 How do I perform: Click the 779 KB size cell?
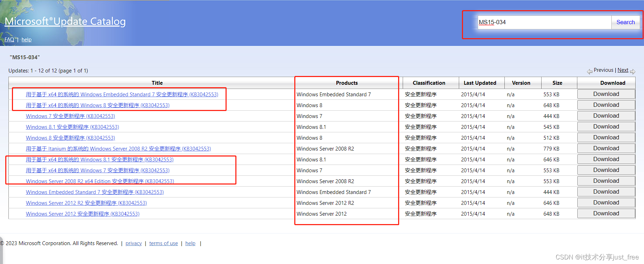(551, 149)
